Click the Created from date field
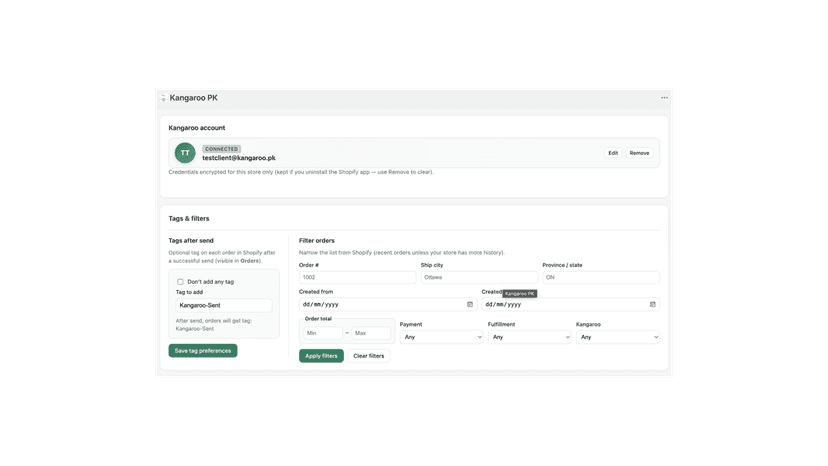 tap(388, 304)
